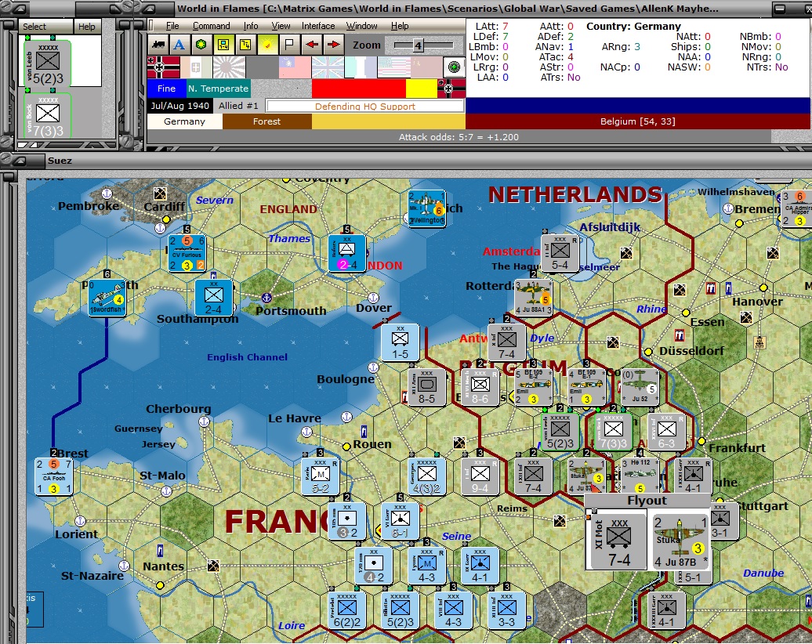Screen dimensions: 812x644
Task: Click the train rail movement toolbar icon
Action: (x=158, y=45)
